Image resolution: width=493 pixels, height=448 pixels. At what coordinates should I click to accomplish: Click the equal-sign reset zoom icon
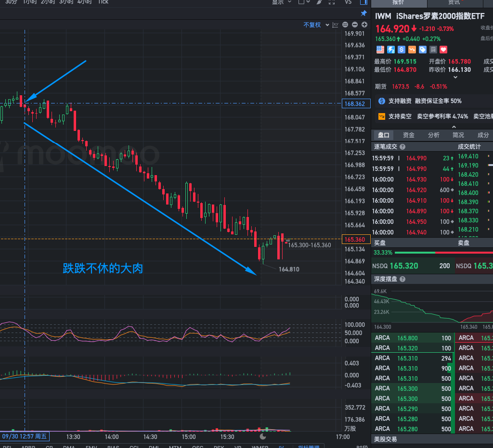coord(345,25)
